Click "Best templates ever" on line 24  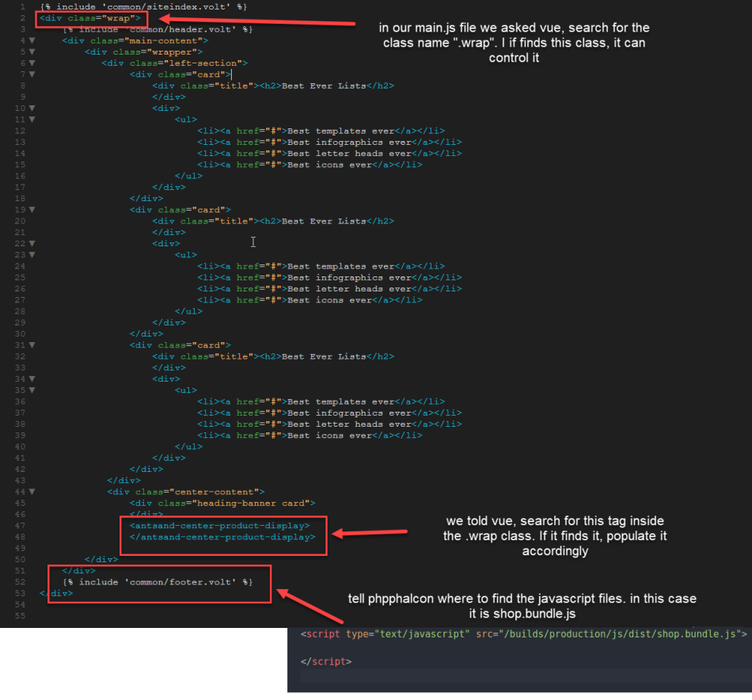341,266
